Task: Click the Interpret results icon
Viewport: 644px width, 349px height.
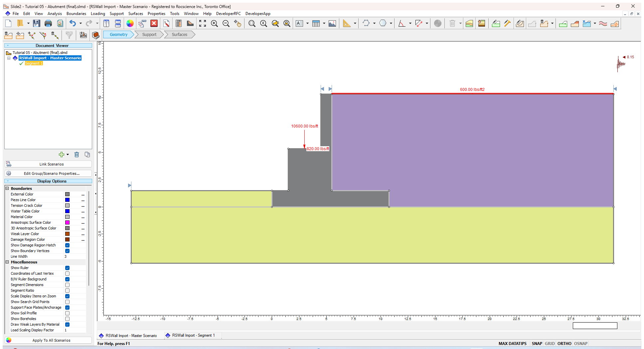Action: (190, 23)
